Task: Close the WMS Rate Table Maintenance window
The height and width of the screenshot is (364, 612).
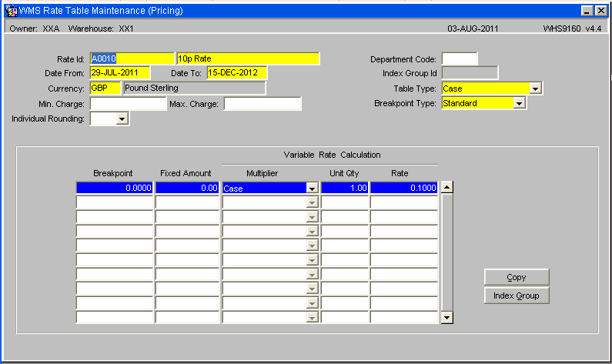Action: tap(601, 11)
